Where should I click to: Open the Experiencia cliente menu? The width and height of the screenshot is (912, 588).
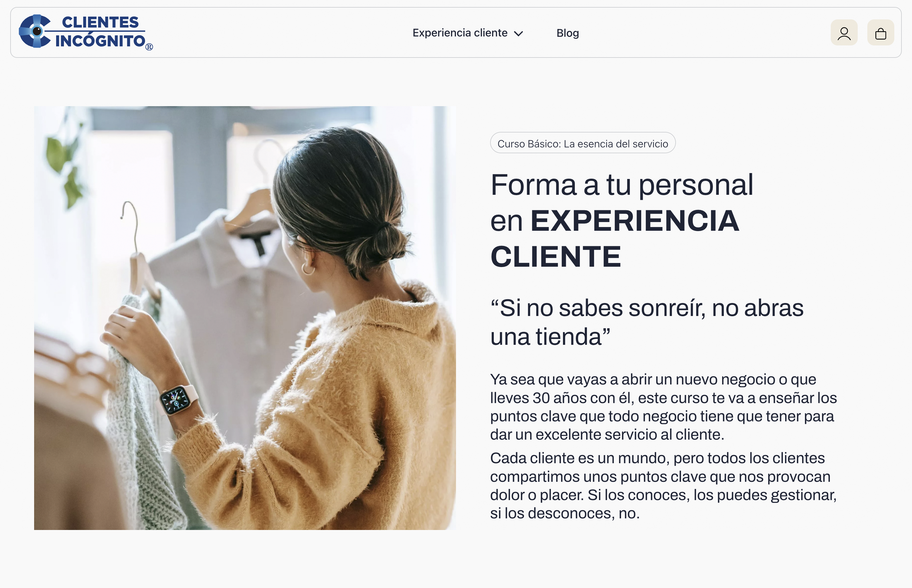pyautogui.click(x=468, y=33)
